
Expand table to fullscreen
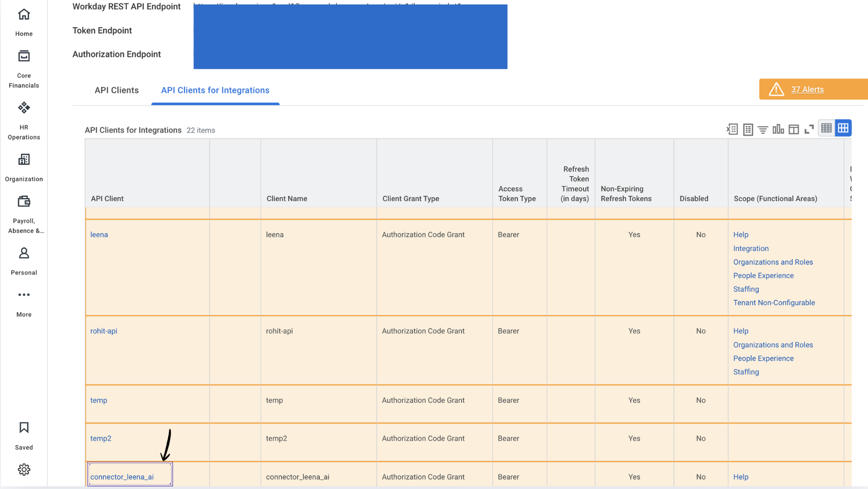[x=809, y=129]
